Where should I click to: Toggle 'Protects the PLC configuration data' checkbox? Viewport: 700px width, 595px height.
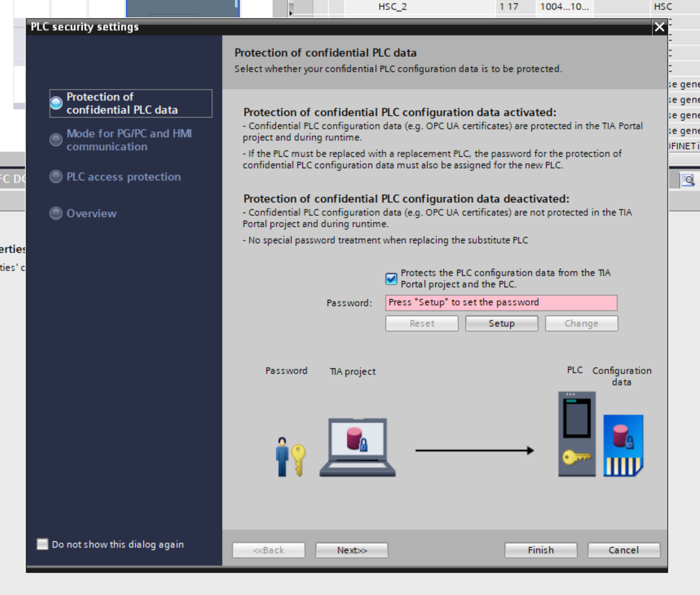391,279
